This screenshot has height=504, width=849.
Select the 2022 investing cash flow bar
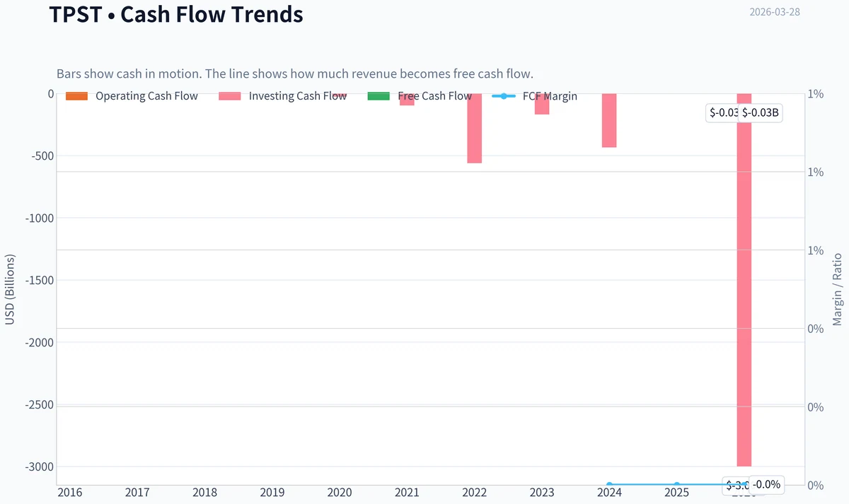[x=474, y=128]
